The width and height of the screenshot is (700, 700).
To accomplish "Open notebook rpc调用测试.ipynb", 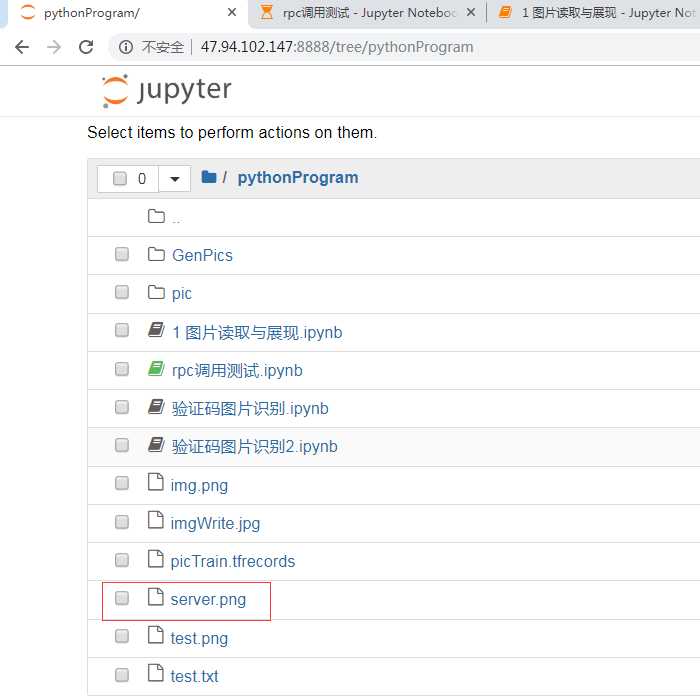I will 237,371.
